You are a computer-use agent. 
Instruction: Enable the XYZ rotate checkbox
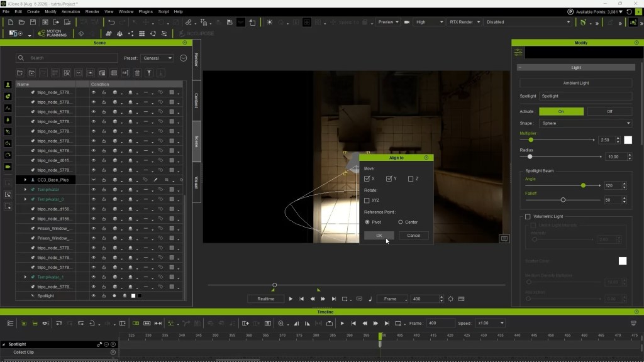tap(367, 200)
